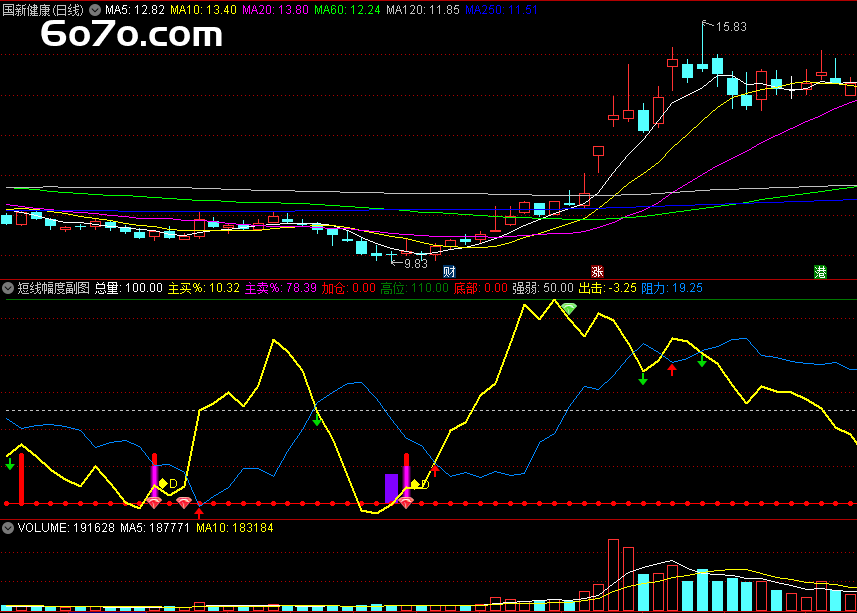857x613 pixels.
Task: Click the 国新健康(日线) stock title
Action: point(43,10)
